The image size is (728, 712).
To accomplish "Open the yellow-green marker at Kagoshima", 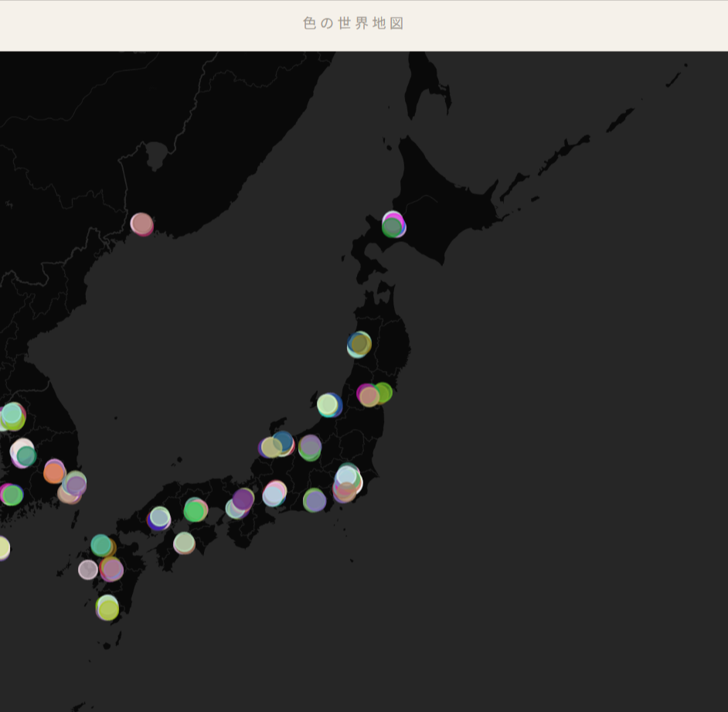I will pyautogui.click(x=107, y=609).
